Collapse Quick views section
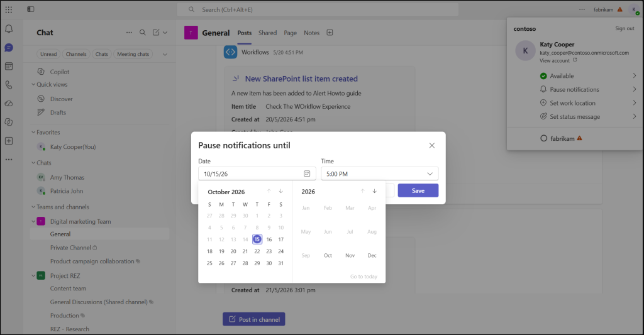Image resolution: width=644 pixels, height=335 pixels. coord(33,85)
